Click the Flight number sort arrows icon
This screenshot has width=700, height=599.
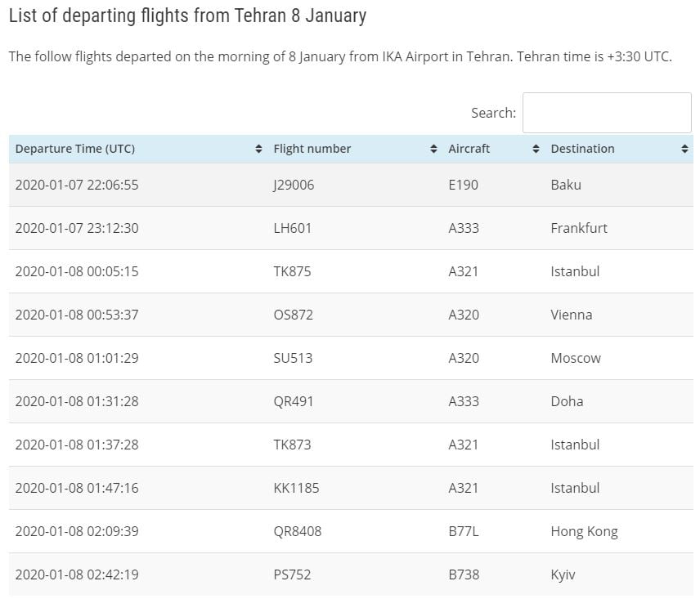click(433, 149)
